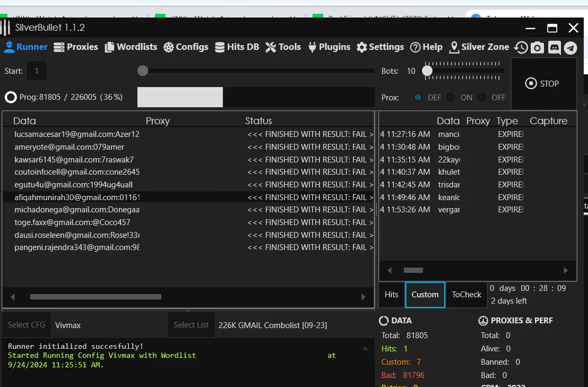
Task: Click the Silver Zone pin icon
Action: [x=454, y=47]
